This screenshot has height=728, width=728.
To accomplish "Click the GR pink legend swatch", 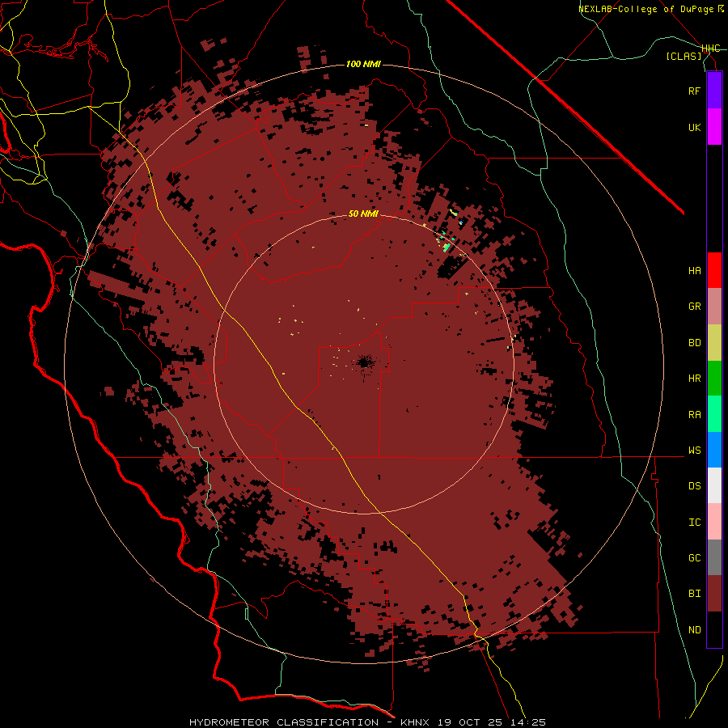I will 714,307.
